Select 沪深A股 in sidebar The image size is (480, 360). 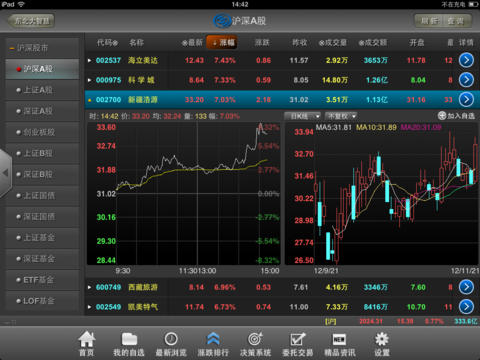[x=42, y=69]
